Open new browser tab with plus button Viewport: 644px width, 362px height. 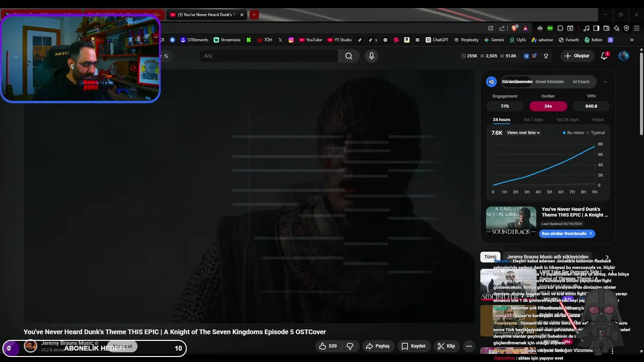(254, 15)
